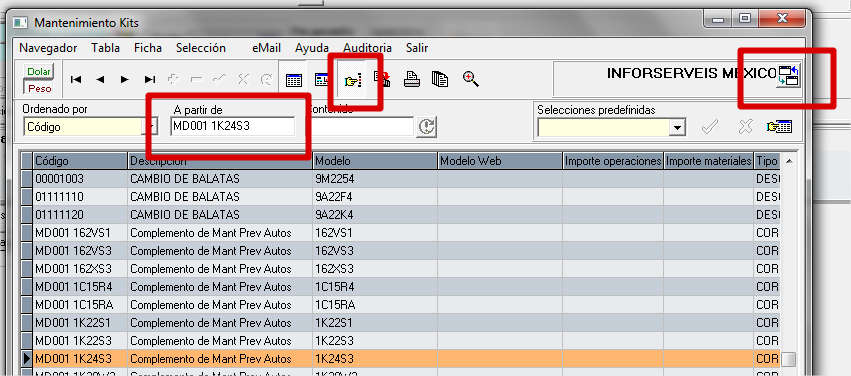
Task: Select row MD001 1K22S3
Action: click(x=400, y=341)
